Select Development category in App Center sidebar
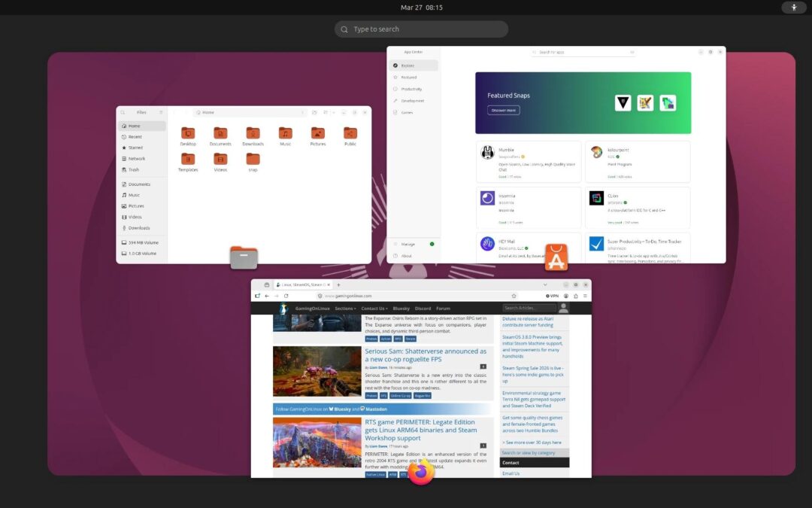This screenshot has width=812, height=508. [x=414, y=101]
